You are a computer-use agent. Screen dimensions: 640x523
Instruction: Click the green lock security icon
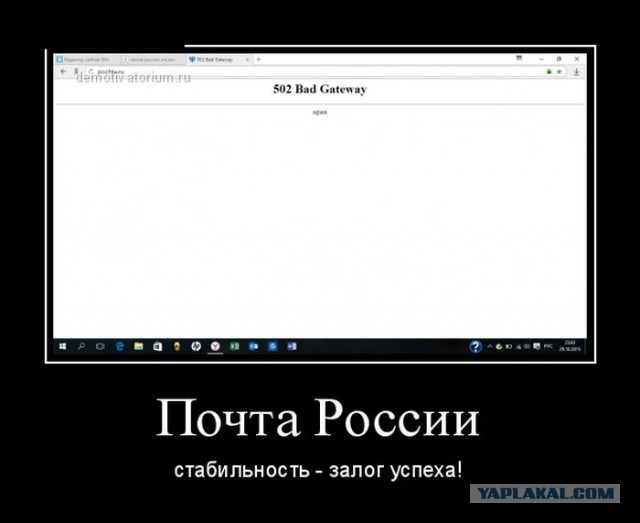[x=549, y=72]
